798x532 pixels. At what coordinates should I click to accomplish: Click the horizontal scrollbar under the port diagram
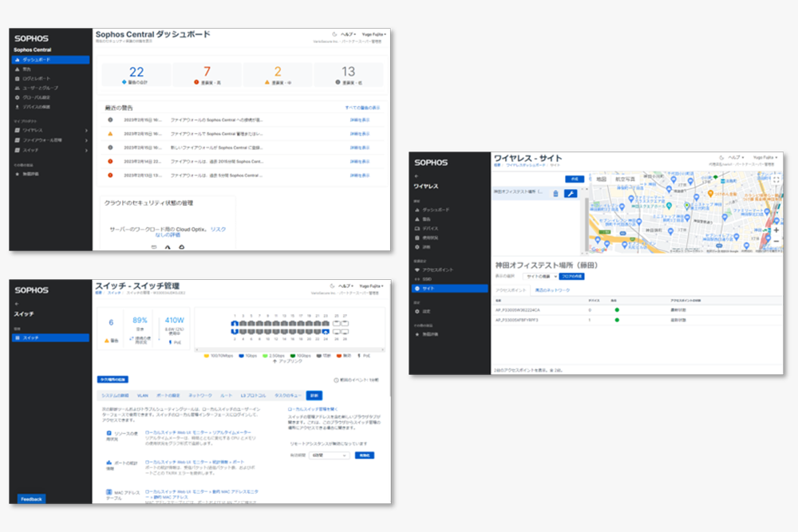tap(290, 349)
